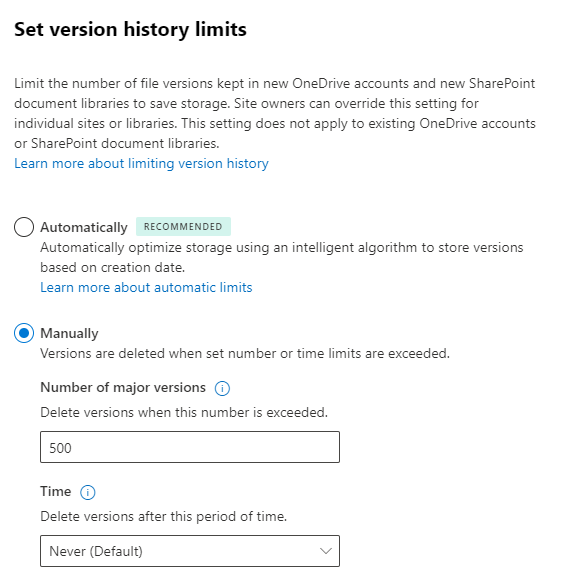The image size is (562, 582).
Task: Click the Automatically option label
Action: coord(84,227)
